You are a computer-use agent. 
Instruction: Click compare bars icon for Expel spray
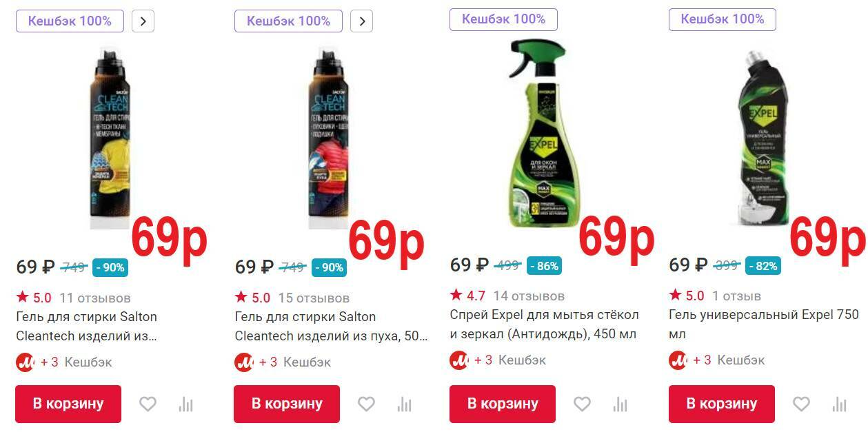point(620,404)
